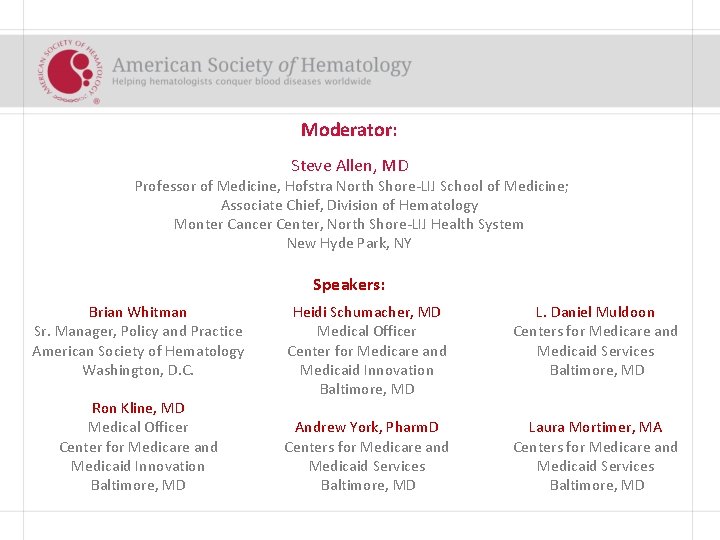Click the Associate Chief, Division of Hematology line
Image resolution: width=720 pixels, height=540 pixels.
pyautogui.click(x=349, y=205)
